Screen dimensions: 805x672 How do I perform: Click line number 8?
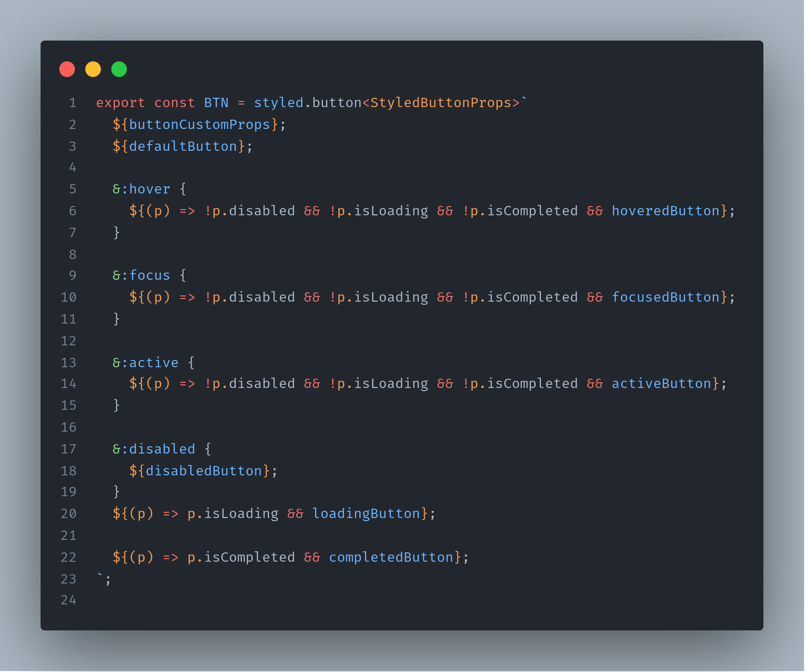coord(73,255)
